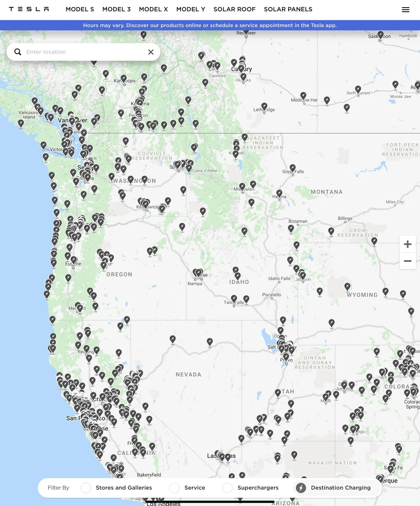Select the charger pin at Swift Current
This screenshot has height=506, width=420.
tap(358, 89)
